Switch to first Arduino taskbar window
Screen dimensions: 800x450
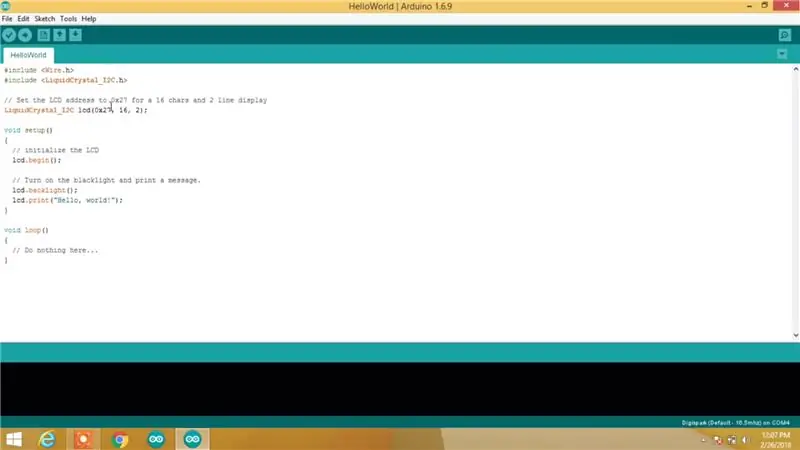(156, 439)
